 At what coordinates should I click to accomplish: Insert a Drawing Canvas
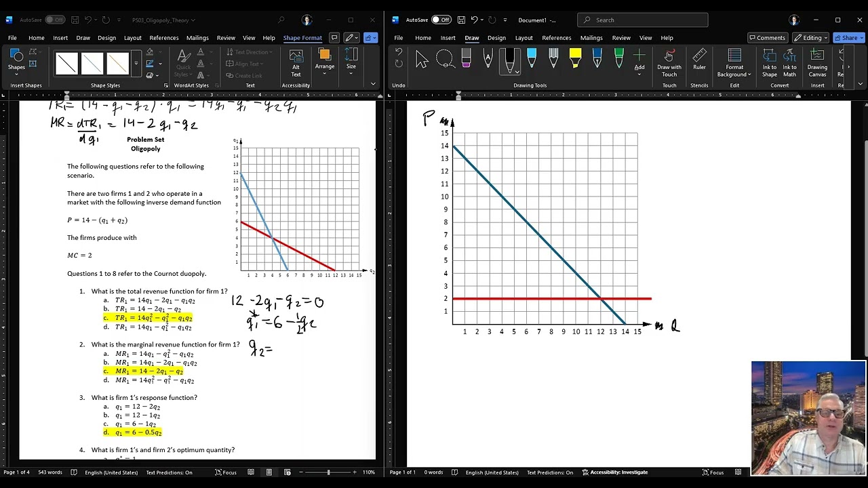(817, 62)
